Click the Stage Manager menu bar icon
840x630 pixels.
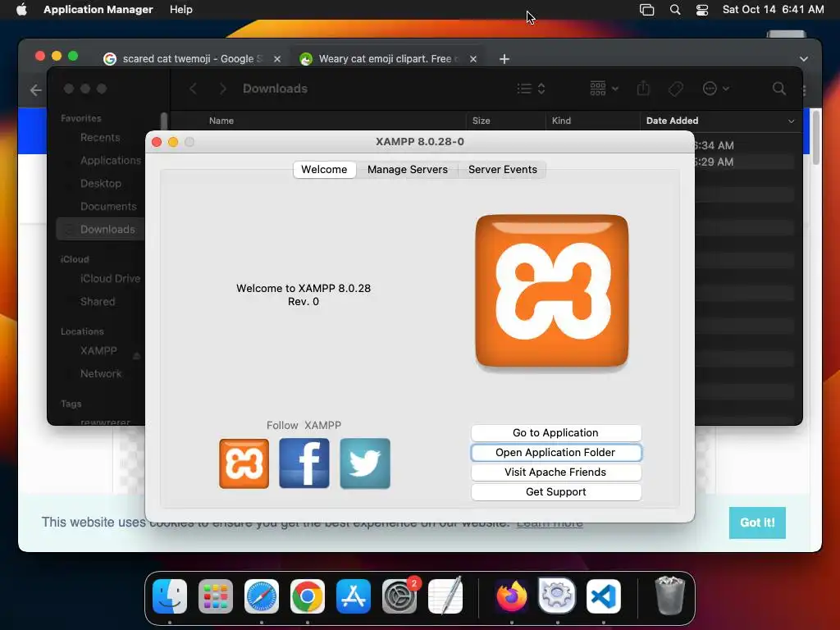[647, 10]
